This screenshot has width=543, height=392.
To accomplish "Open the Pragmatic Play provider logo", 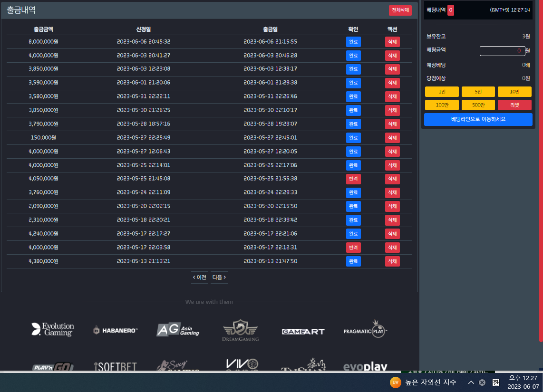I will click(365, 329).
